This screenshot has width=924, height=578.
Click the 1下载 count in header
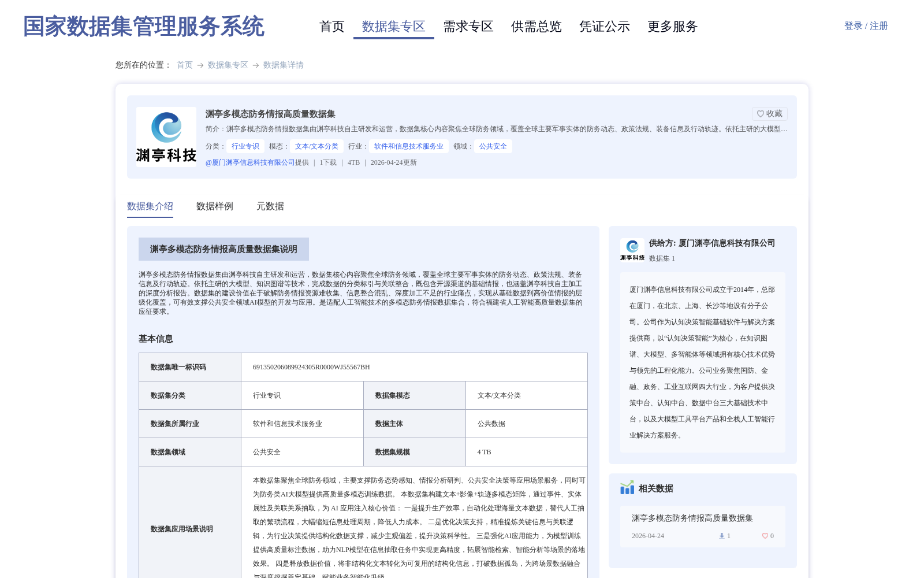pyautogui.click(x=328, y=162)
